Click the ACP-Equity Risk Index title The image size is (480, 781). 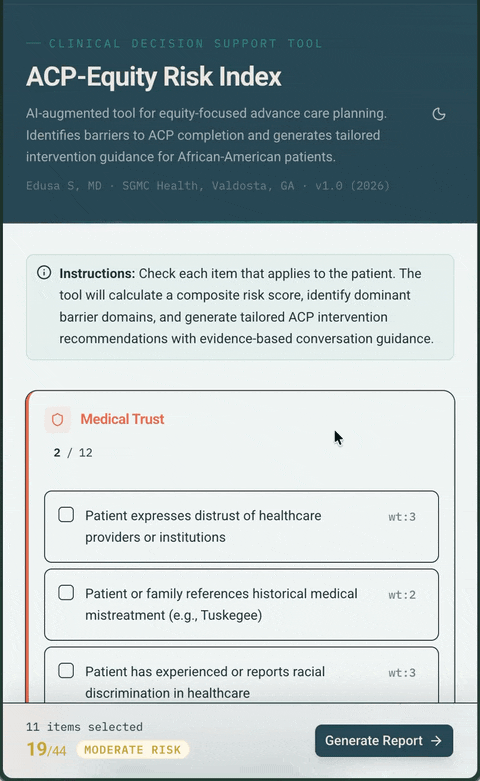tap(154, 77)
